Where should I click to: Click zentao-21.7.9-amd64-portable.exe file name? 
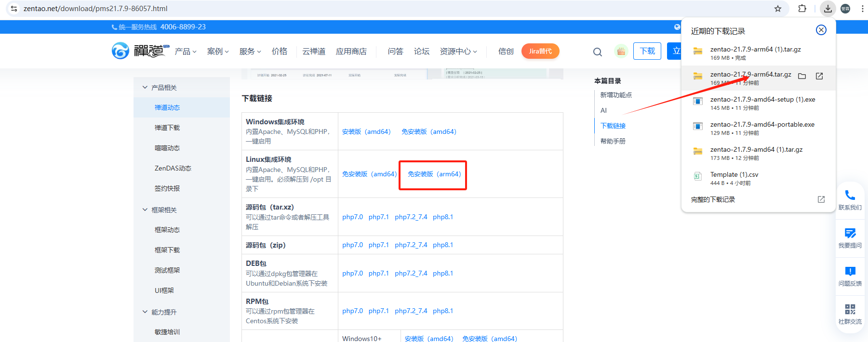tap(762, 124)
